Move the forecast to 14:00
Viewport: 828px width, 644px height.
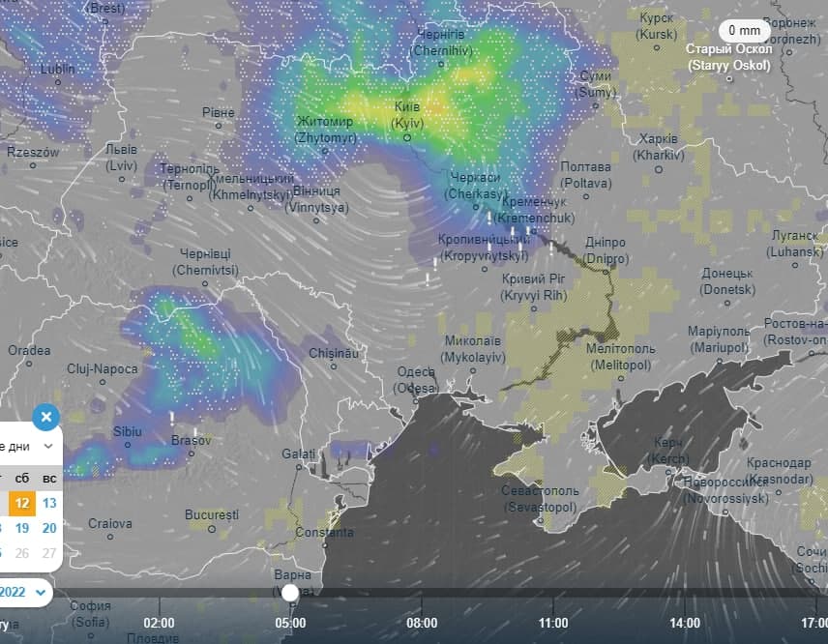coord(685,623)
